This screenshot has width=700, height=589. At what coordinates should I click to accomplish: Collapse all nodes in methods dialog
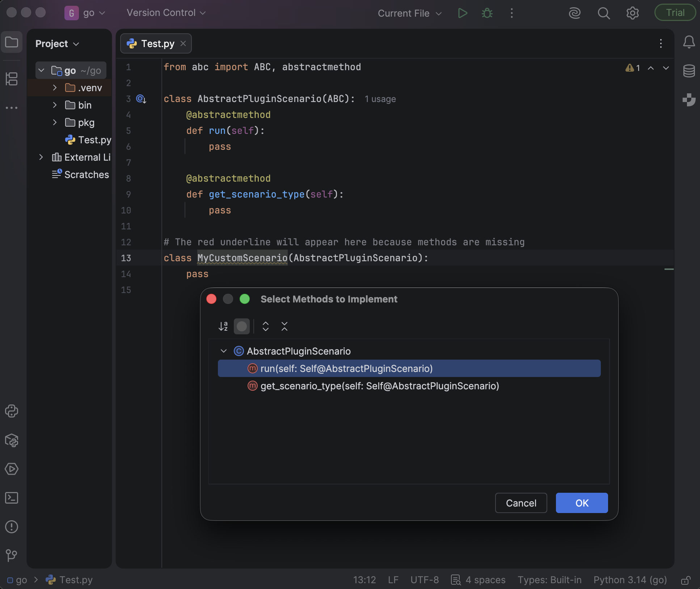point(284,326)
